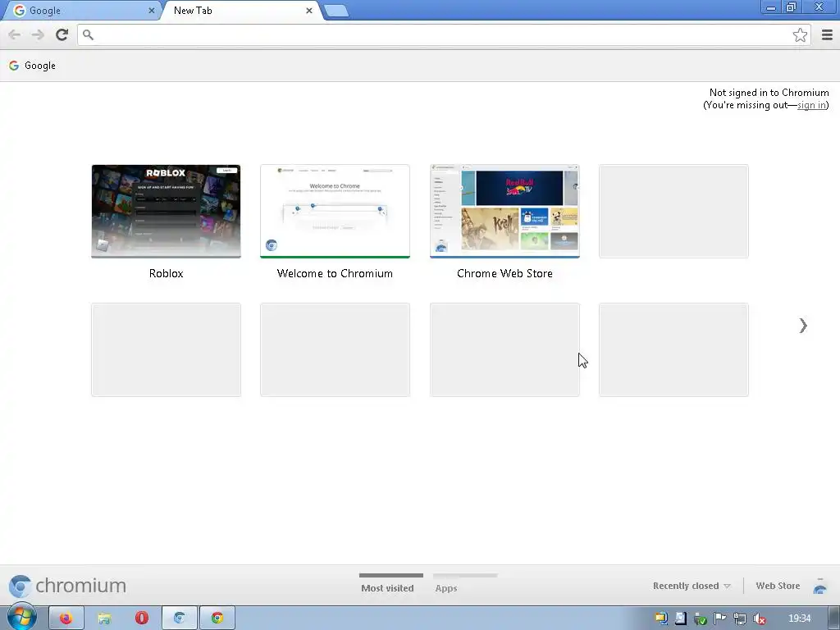Open a new tab with the new-tab button
Image resolution: width=840 pixels, height=630 pixels.
(336, 11)
